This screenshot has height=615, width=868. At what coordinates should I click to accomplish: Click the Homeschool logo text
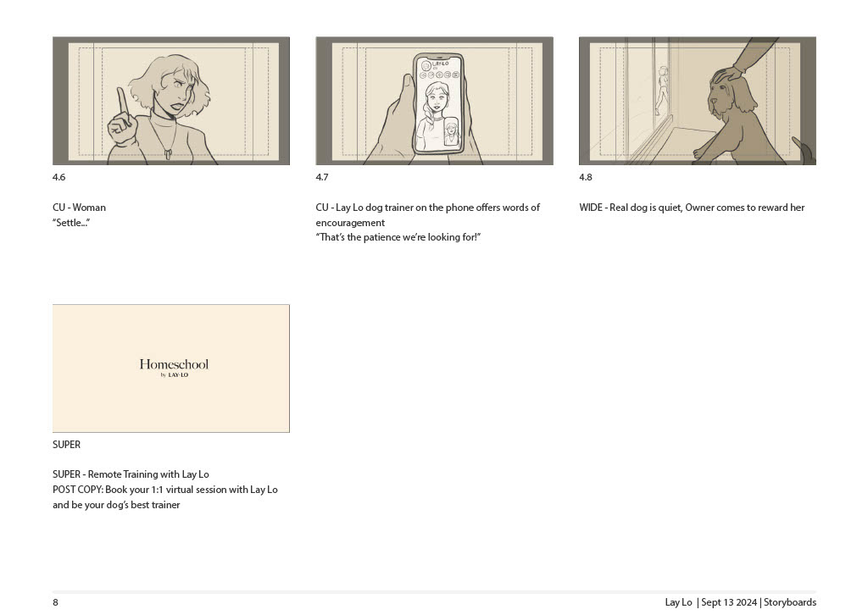tap(174, 364)
